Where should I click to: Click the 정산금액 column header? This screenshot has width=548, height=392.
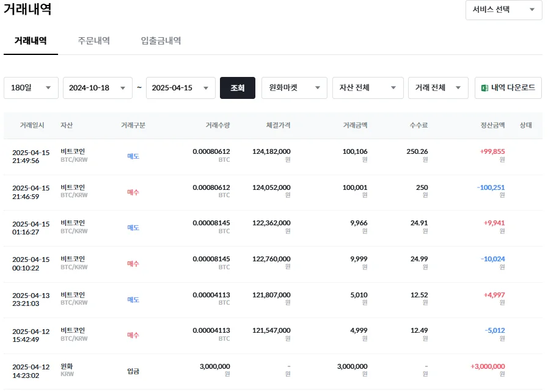pos(492,125)
